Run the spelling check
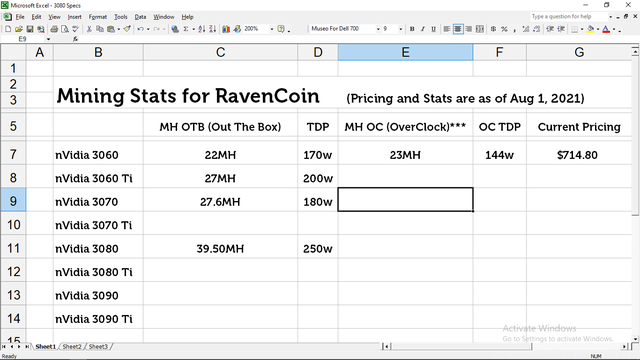 [76, 29]
